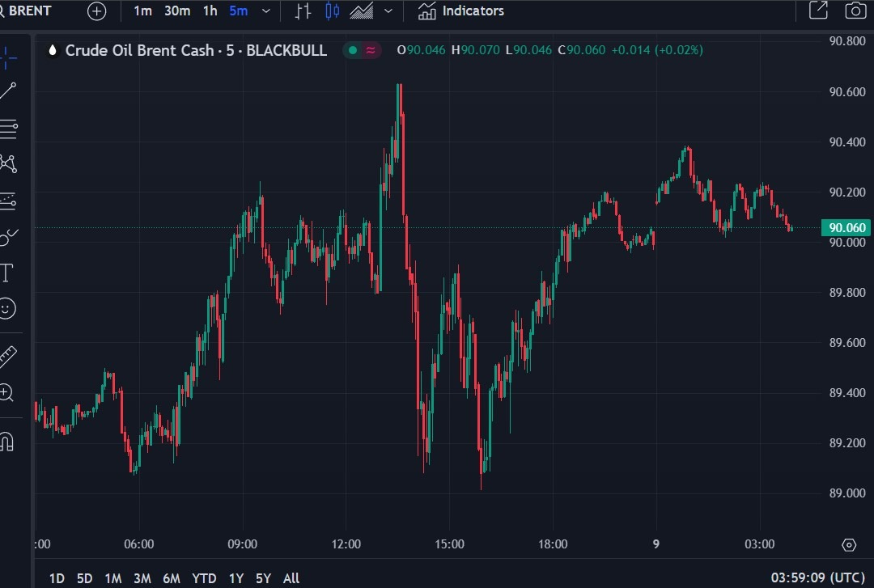This screenshot has height=588, width=874.
Task: Expand the chart style dropdown
Action: [x=388, y=11]
